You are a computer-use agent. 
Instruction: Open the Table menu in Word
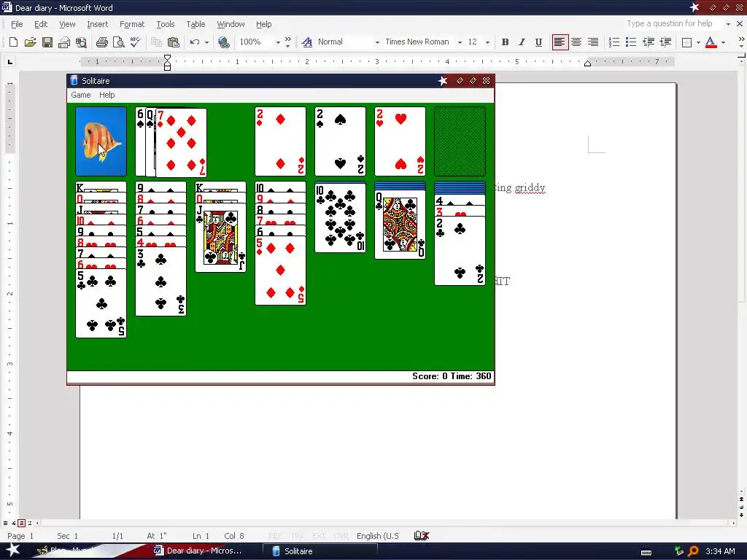[196, 24]
